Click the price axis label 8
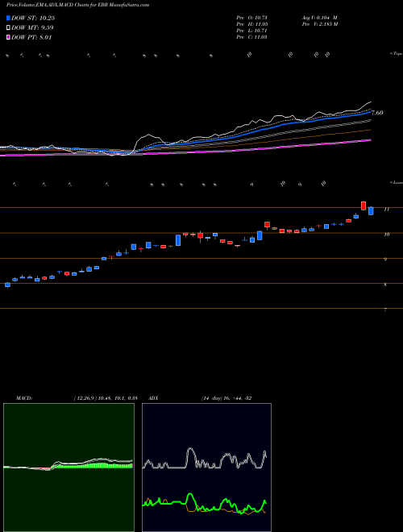This screenshot has height=532, width=403. 385,285
